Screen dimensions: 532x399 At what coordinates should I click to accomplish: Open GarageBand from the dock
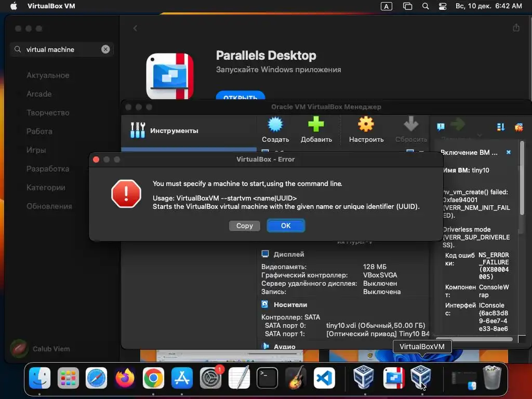point(296,378)
